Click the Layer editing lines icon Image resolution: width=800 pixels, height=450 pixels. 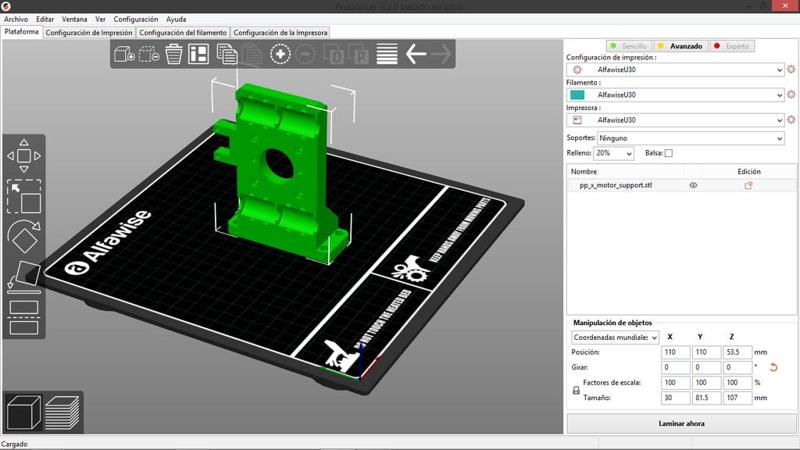point(387,54)
